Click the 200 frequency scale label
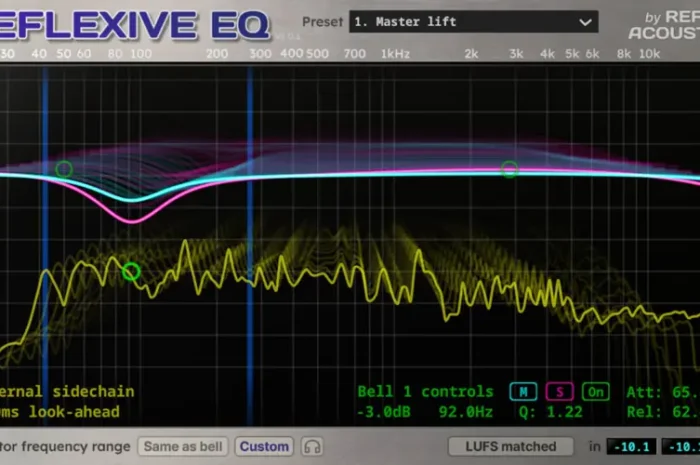Screen dimensions: 700x465 click(x=217, y=54)
